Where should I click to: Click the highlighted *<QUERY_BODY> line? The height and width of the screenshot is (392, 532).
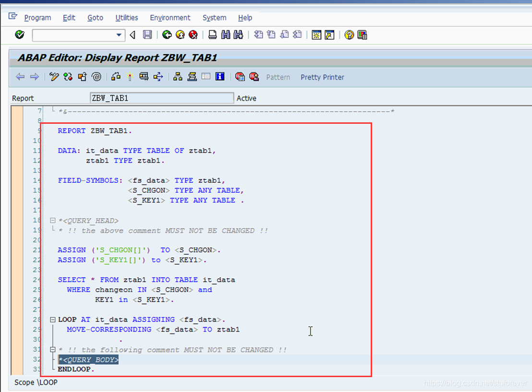click(x=88, y=360)
